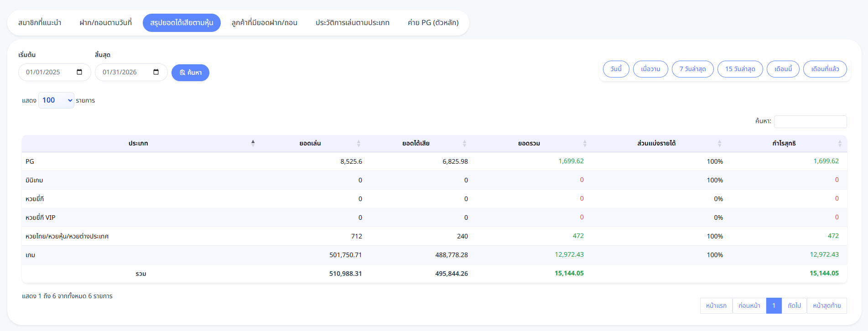The height and width of the screenshot is (331, 868).
Task: Filter by วันนี้ quick range button
Action: (616, 69)
